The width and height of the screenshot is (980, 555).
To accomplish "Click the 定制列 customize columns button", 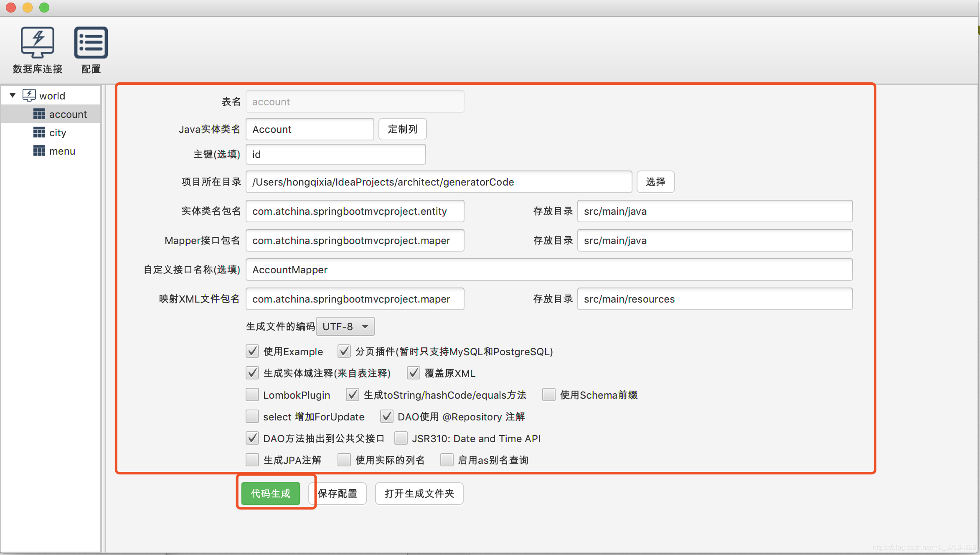I will pyautogui.click(x=402, y=129).
